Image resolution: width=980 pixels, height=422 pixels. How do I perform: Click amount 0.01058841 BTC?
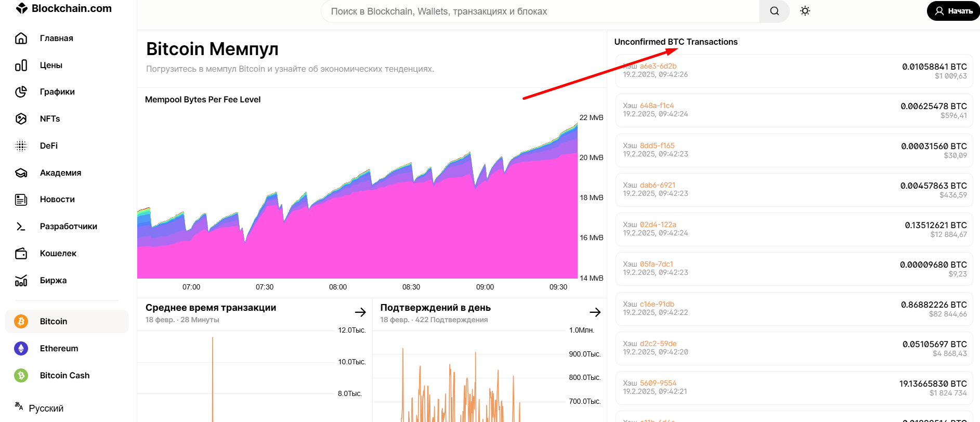coord(934,67)
